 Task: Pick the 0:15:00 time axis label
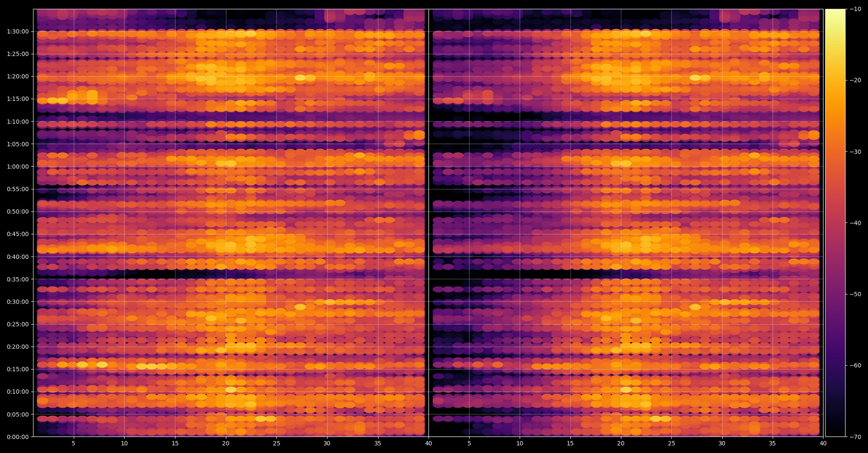click(x=18, y=369)
